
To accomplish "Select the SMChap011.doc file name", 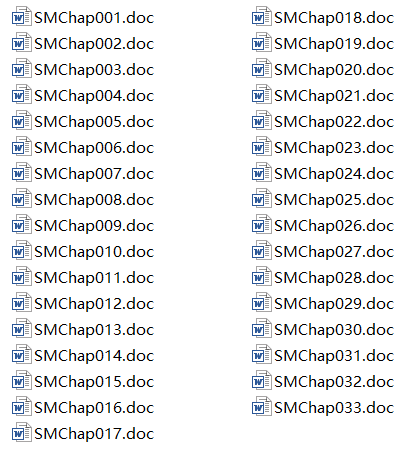I will click(94, 278).
